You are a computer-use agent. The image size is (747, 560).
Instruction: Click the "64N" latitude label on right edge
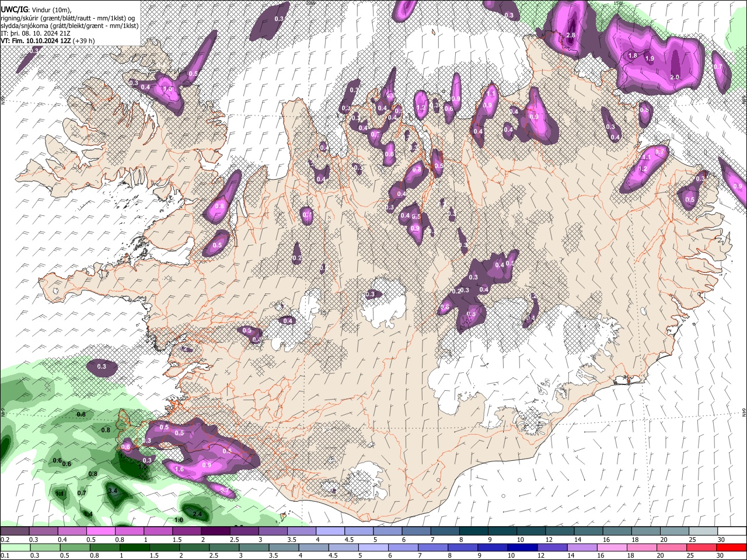744,412
